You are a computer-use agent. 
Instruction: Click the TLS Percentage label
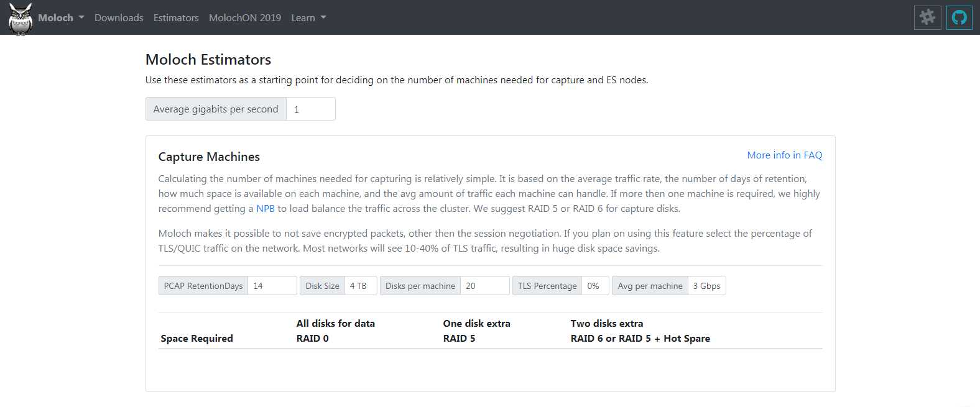point(547,286)
